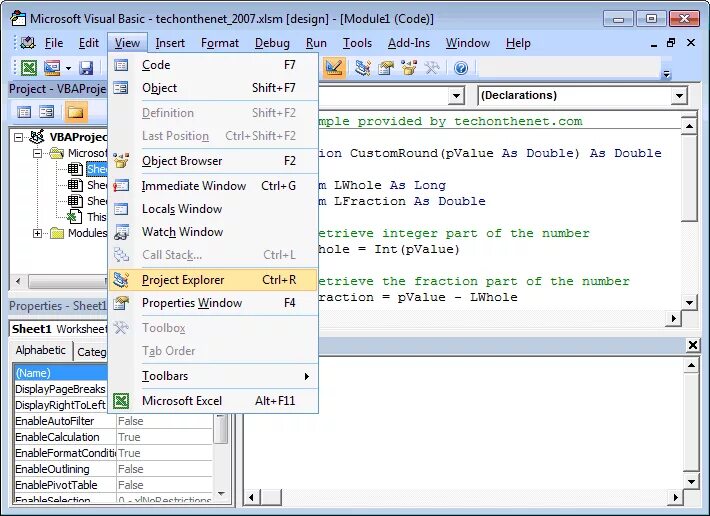Open the Object dropdown in code window
This screenshot has height=516, width=710.
coord(456,96)
